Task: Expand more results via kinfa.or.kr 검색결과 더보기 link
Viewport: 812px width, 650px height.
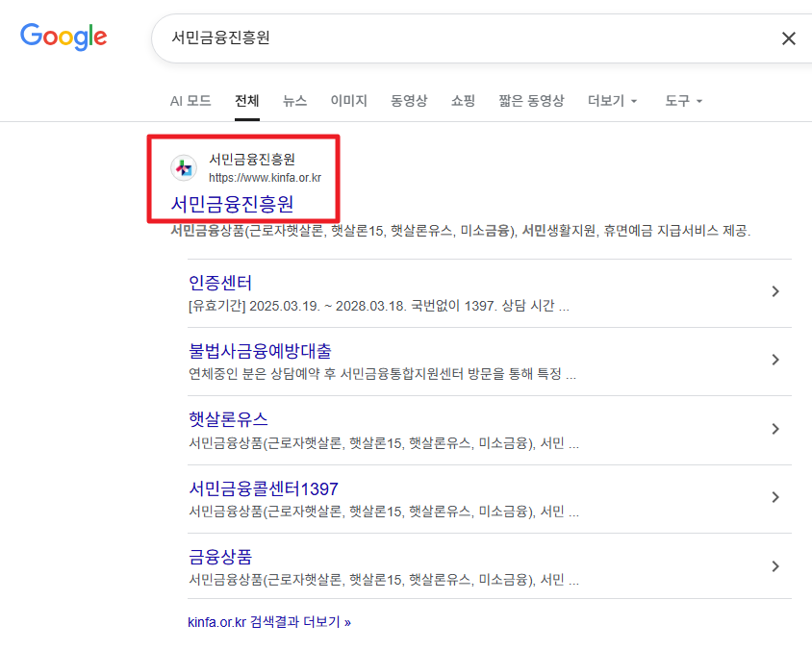Action: point(267,621)
